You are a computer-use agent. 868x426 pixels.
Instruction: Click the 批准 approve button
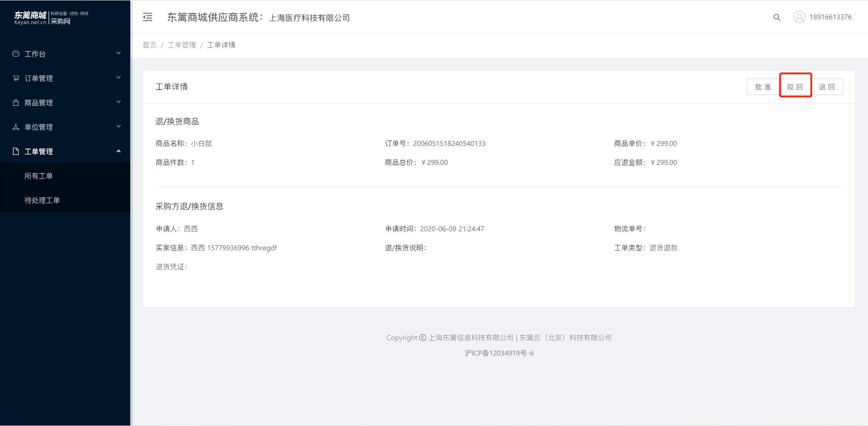point(763,87)
